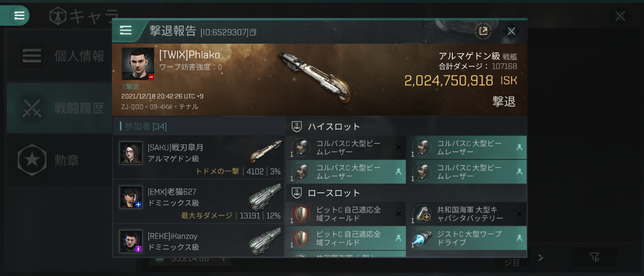Screen dimensions: 644x276
Task: Click the ジストC 大型ワープドライブ module icon
Action: 422,238
